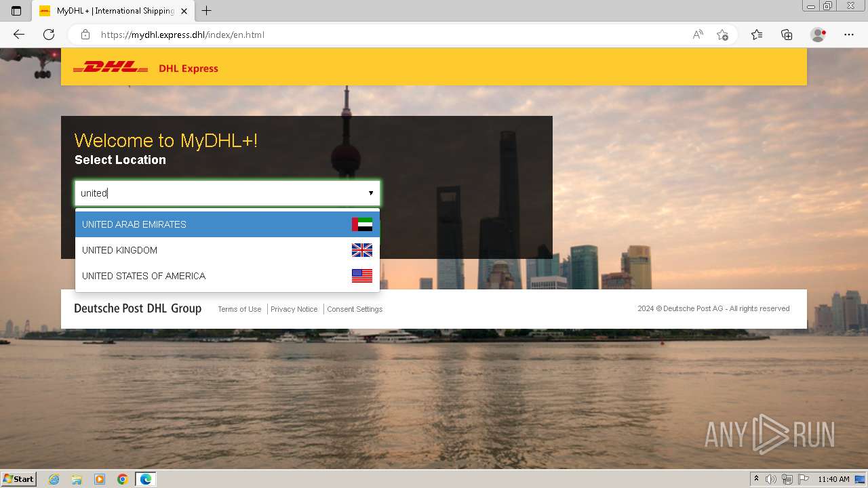Click the site info lock icon
The width and height of the screenshot is (868, 488).
(x=85, y=35)
